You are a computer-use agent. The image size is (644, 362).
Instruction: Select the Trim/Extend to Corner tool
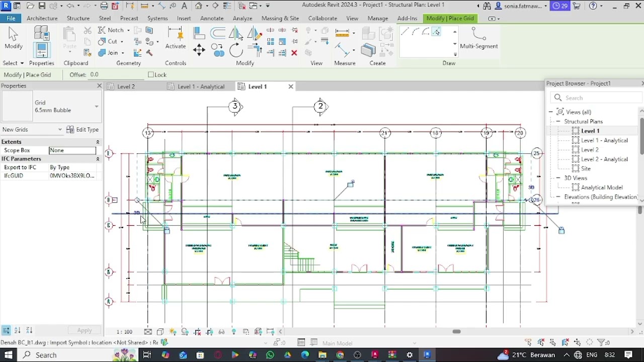point(255,50)
